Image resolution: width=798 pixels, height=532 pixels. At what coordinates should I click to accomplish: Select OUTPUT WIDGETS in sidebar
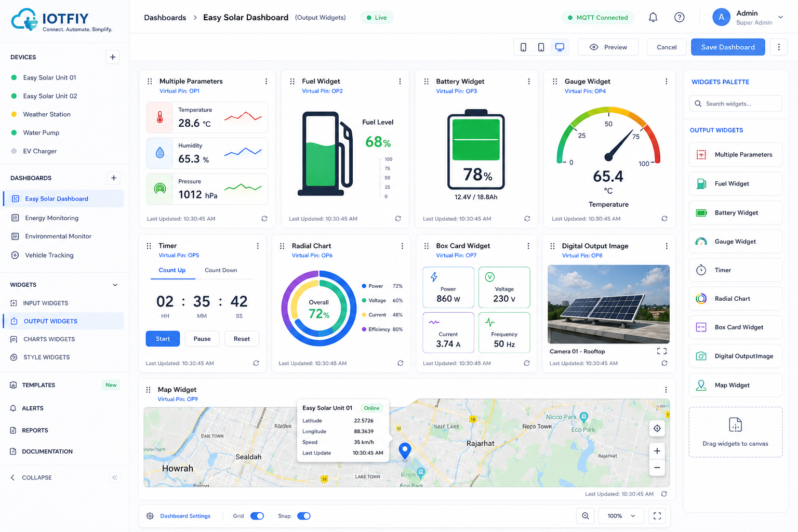point(63,321)
